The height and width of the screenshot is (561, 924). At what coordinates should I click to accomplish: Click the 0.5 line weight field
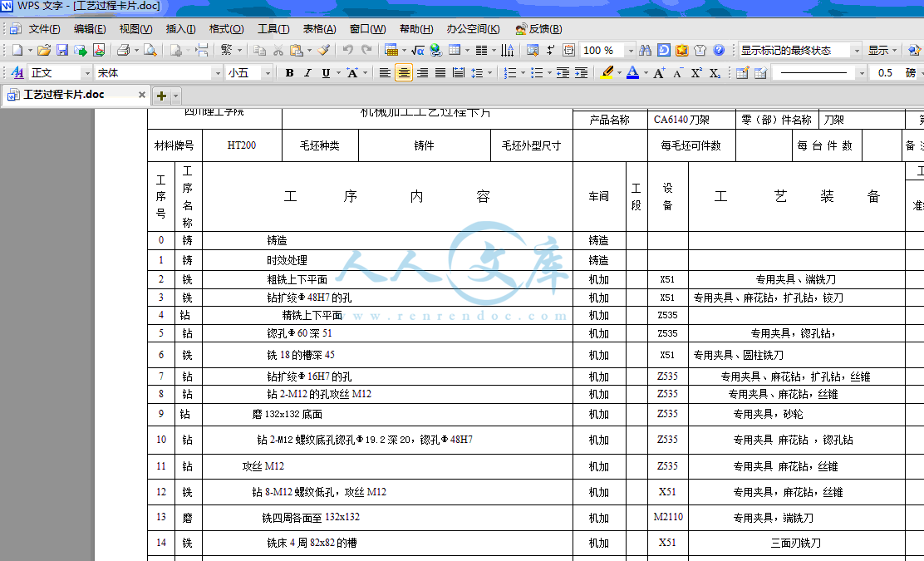pos(885,73)
